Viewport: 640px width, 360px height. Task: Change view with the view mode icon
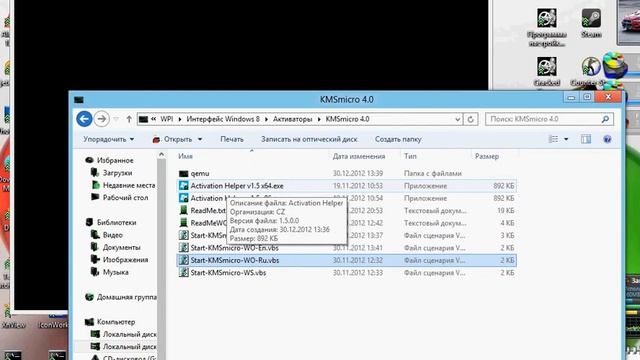553,139
